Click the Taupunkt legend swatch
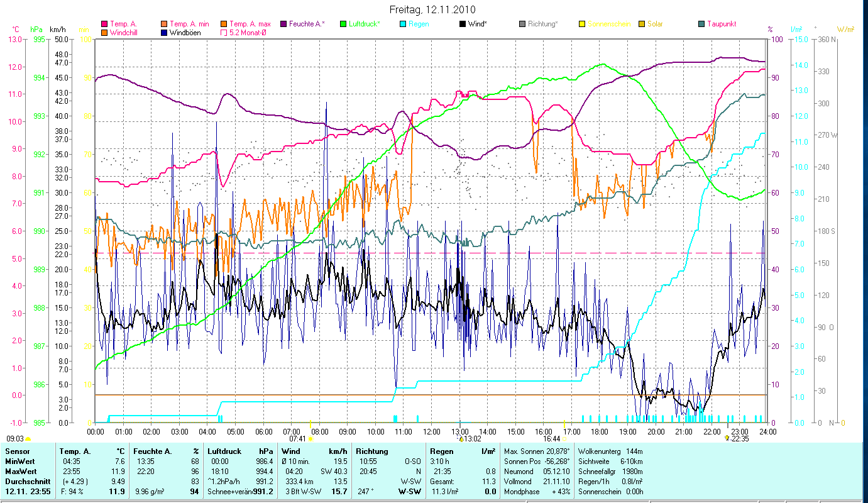Viewport: 868px width, 503px height. point(701,24)
